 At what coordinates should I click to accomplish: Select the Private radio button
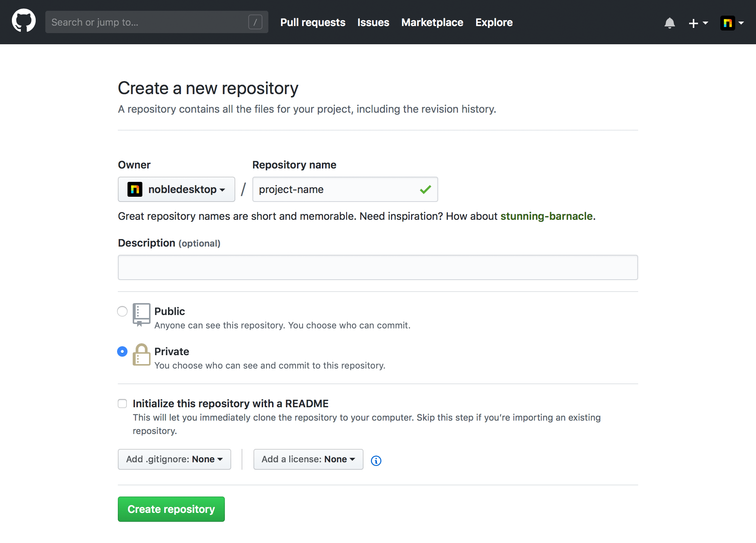tap(122, 351)
